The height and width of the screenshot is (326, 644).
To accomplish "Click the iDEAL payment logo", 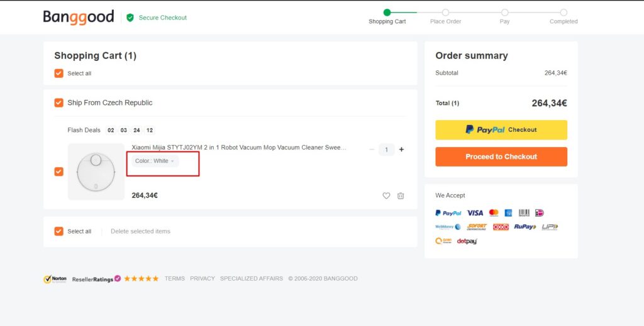I will pos(539,213).
